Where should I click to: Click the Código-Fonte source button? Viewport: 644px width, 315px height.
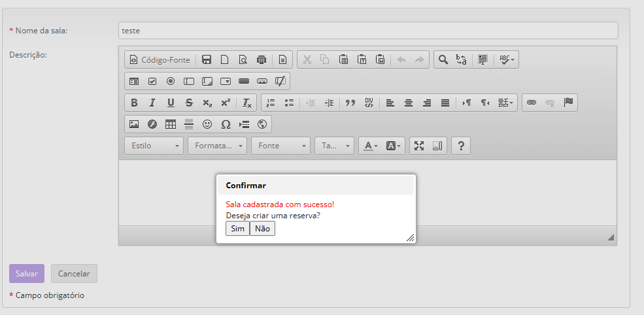pos(160,59)
